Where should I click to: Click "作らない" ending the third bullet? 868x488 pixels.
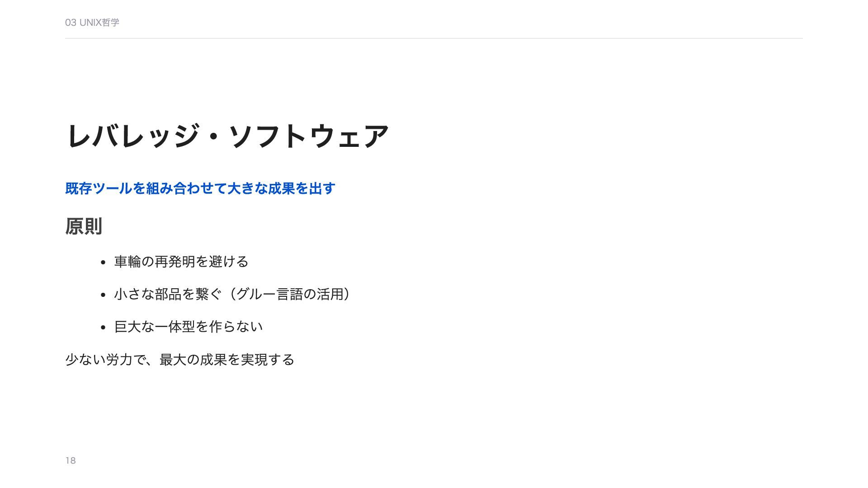[x=236, y=327]
